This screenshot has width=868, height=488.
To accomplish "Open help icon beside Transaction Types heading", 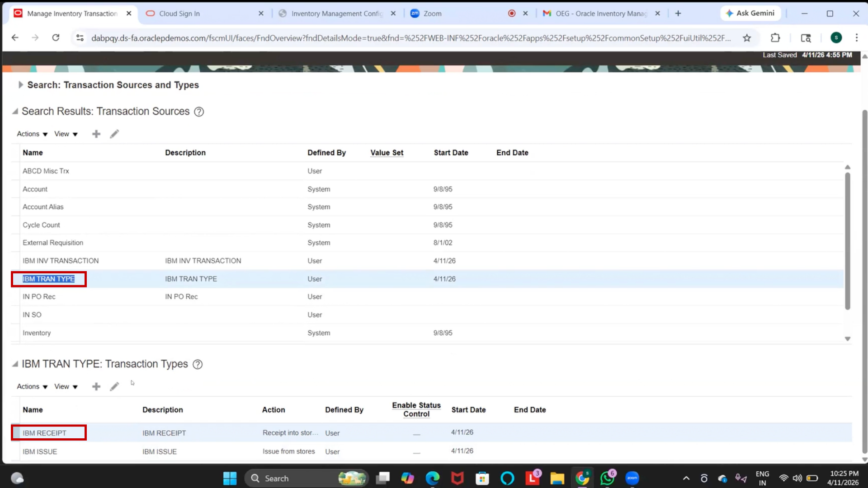I will click(198, 364).
